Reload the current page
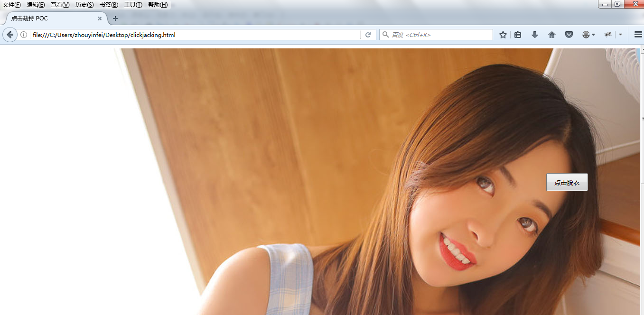 click(367, 35)
